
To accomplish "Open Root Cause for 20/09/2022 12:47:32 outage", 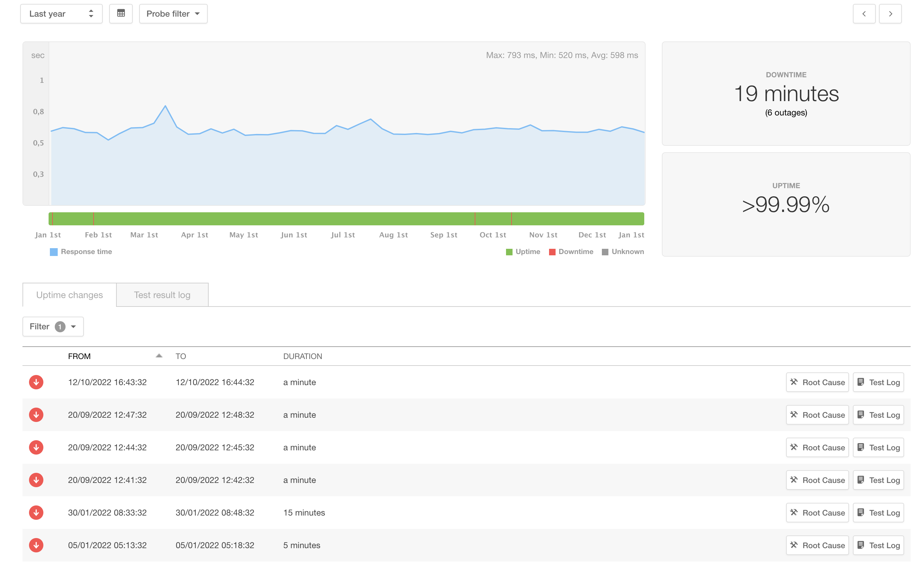I will click(x=817, y=415).
